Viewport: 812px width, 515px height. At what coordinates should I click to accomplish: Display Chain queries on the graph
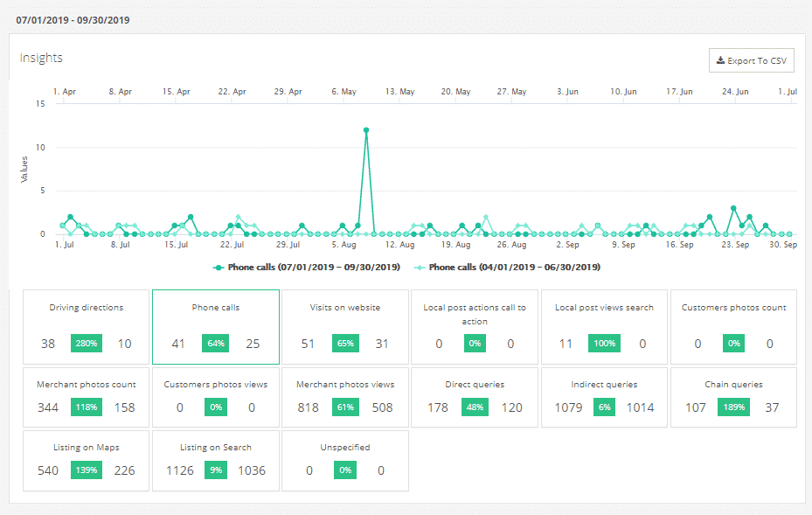[x=733, y=398]
